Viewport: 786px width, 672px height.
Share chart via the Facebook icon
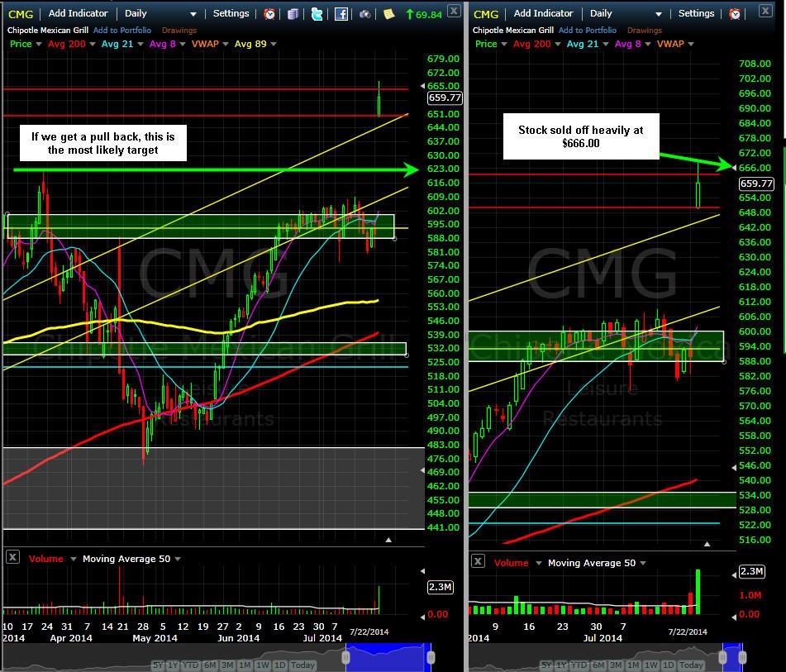click(341, 14)
